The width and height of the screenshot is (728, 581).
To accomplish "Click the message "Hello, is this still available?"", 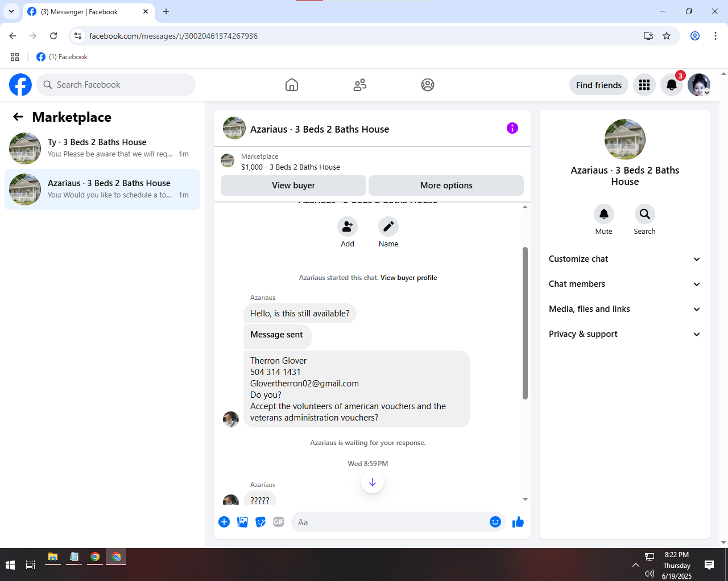I will click(x=300, y=314).
